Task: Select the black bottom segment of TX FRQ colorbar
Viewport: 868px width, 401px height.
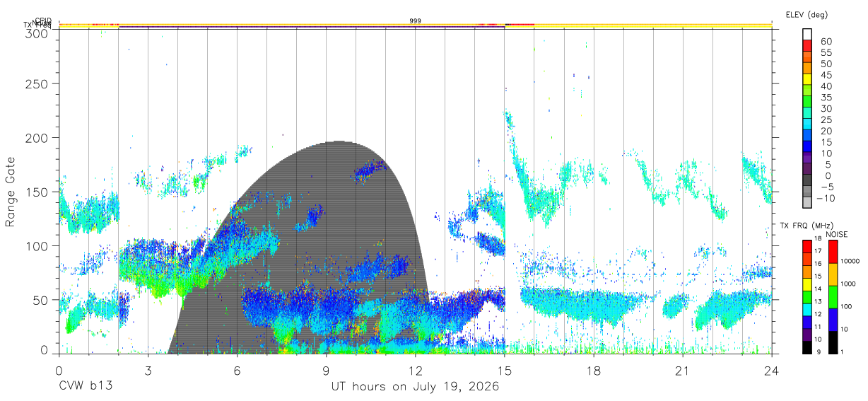Action: click(807, 347)
